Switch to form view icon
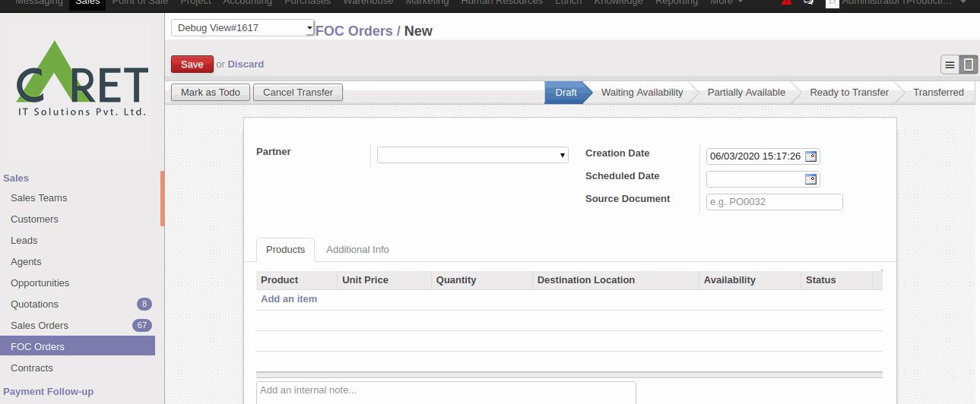The image size is (980, 404). tap(968, 65)
